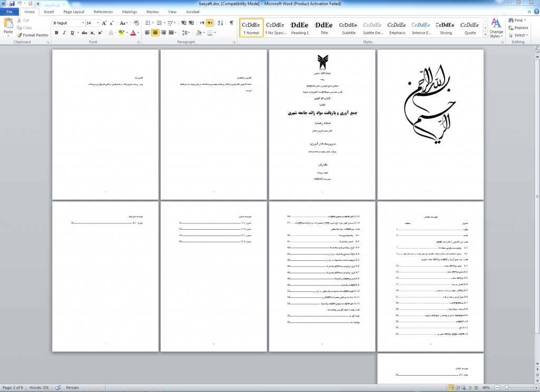Toggle Show/Hide paragraph marks
The image size is (540, 392).
tap(232, 23)
